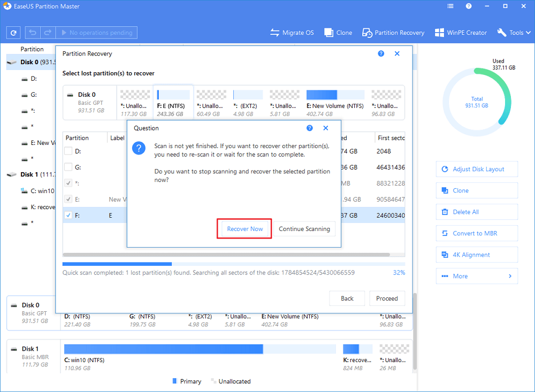Screen dimensions: 535x392
Task: Open WinPE Creator
Action: 461,33
